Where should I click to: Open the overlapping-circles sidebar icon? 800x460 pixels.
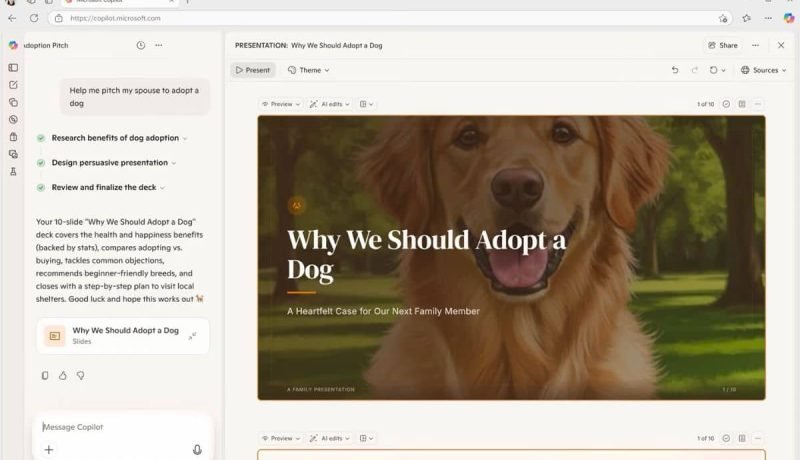coord(13,102)
